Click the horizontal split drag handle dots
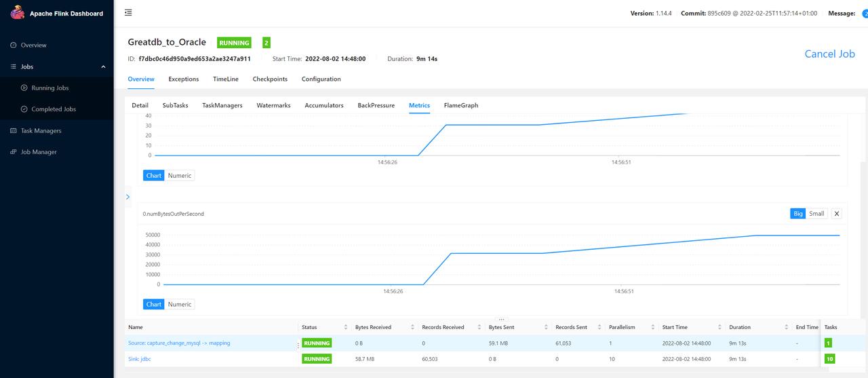The image size is (868, 378). coord(502,319)
